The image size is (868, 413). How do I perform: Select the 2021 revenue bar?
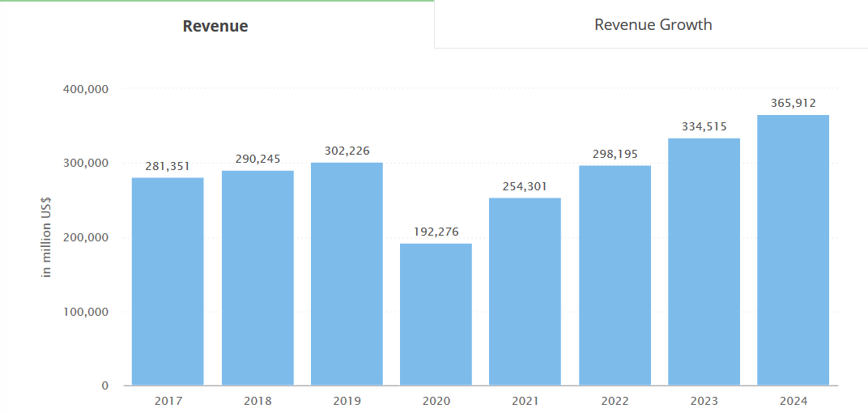pyautogui.click(x=525, y=292)
